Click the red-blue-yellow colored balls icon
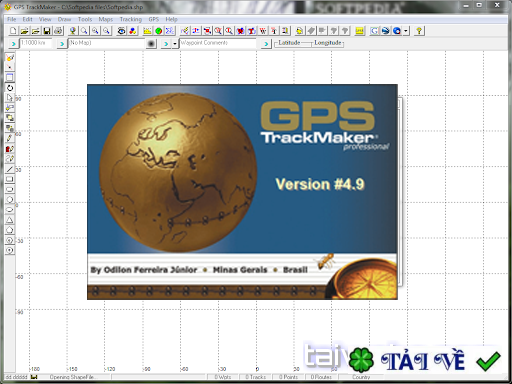This screenshot has height=384, width=512. coord(132,31)
